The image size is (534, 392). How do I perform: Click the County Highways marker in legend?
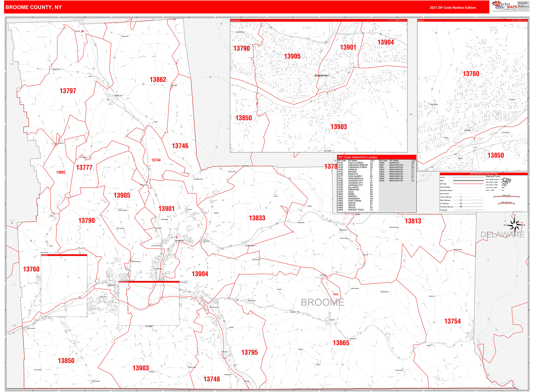461,197
